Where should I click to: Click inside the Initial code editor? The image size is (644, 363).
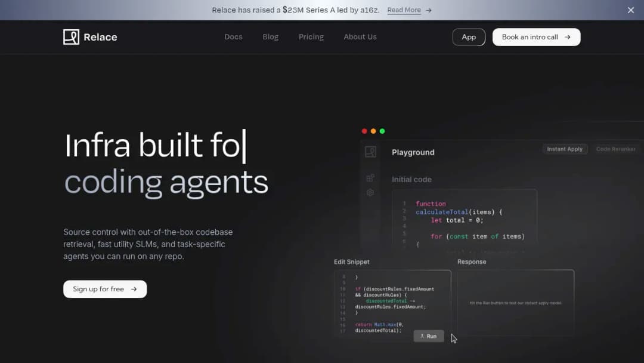tap(465, 220)
